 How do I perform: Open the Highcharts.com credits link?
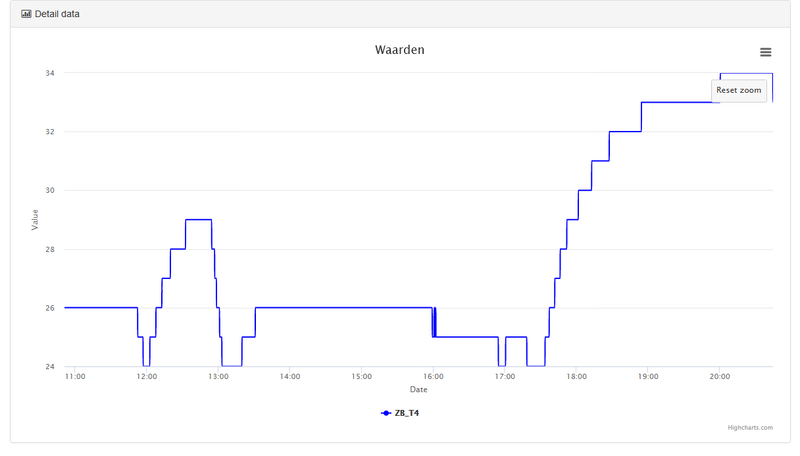click(x=750, y=428)
